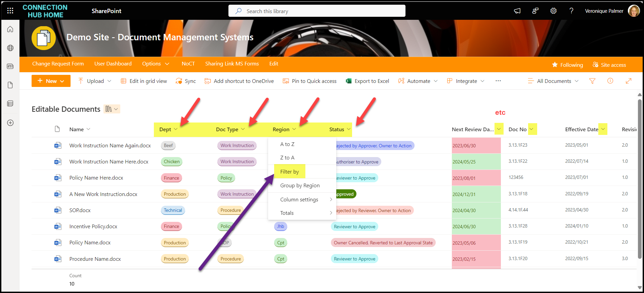Choose Group by Region menu option
This screenshot has width=644, height=293.
[x=300, y=186]
